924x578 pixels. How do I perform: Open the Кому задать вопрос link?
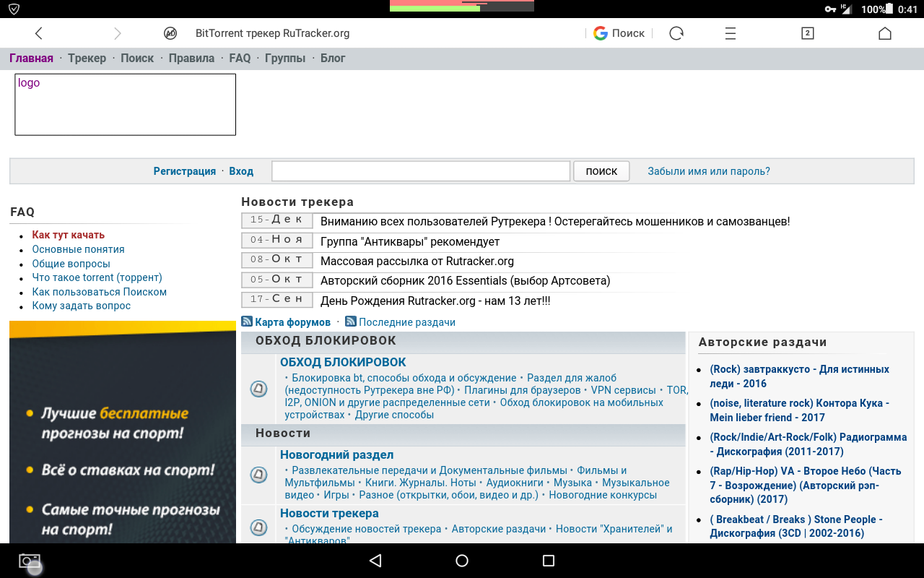(82, 306)
